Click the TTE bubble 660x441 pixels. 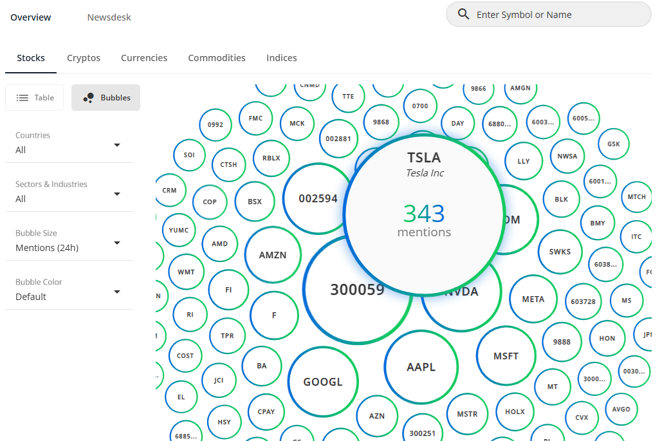[x=348, y=96]
